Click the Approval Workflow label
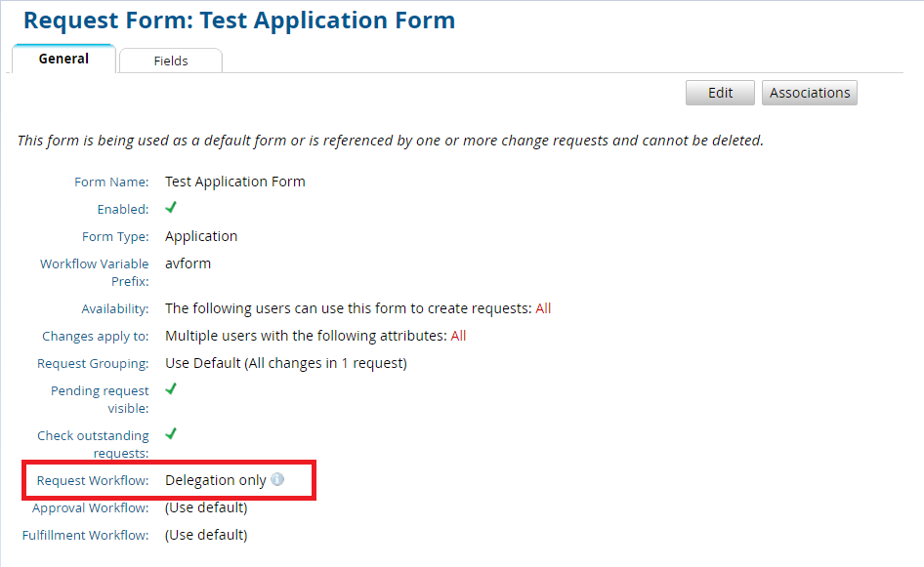The width and height of the screenshot is (924, 567). [x=90, y=507]
